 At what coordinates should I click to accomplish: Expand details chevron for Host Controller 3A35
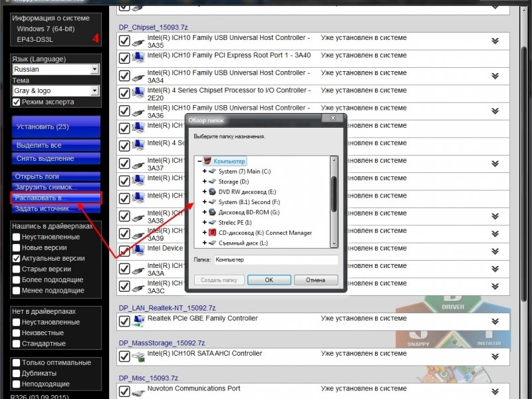pyautogui.click(x=495, y=41)
